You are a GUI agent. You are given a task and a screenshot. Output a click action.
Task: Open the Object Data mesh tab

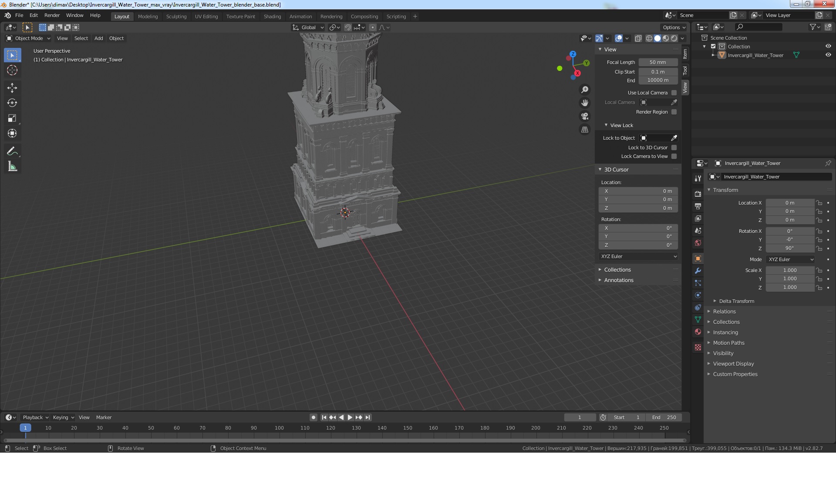point(698,319)
